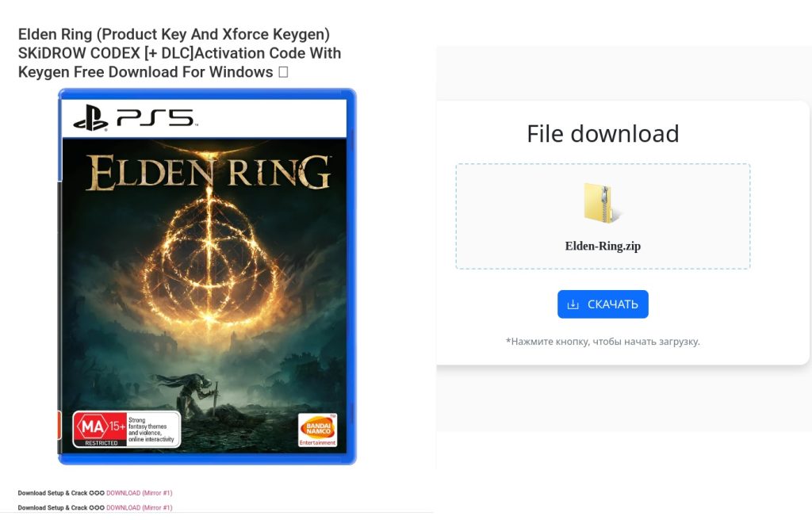Screen dimensions: 812x520
Task: Open the first DOWNLOAD (Mirror #1) link
Action: point(140,493)
